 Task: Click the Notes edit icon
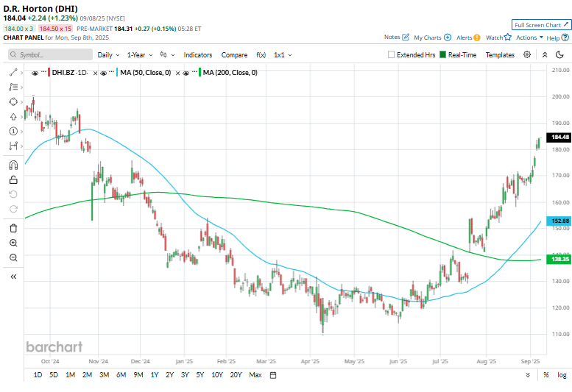coord(406,37)
